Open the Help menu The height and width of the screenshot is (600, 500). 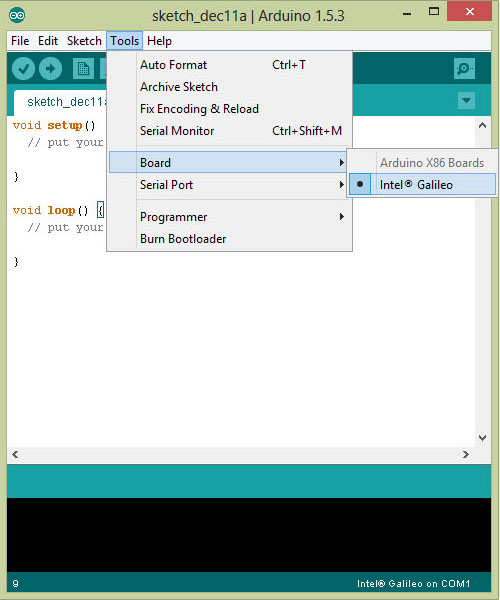pyautogui.click(x=159, y=41)
